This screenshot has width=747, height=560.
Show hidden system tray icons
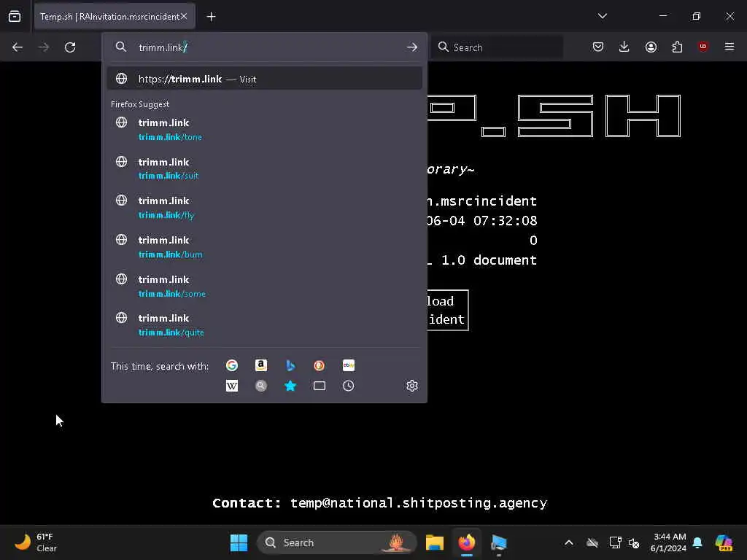click(x=569, y=542)
